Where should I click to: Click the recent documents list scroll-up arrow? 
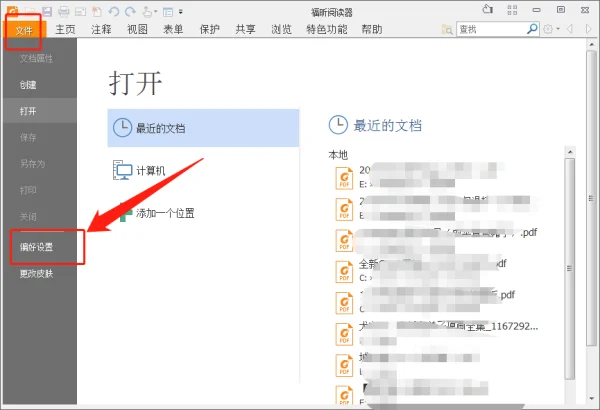pos(570,152)
